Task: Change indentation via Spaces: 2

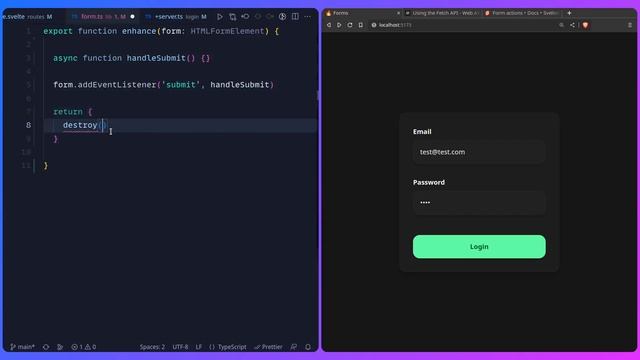Action: [152, 347]
